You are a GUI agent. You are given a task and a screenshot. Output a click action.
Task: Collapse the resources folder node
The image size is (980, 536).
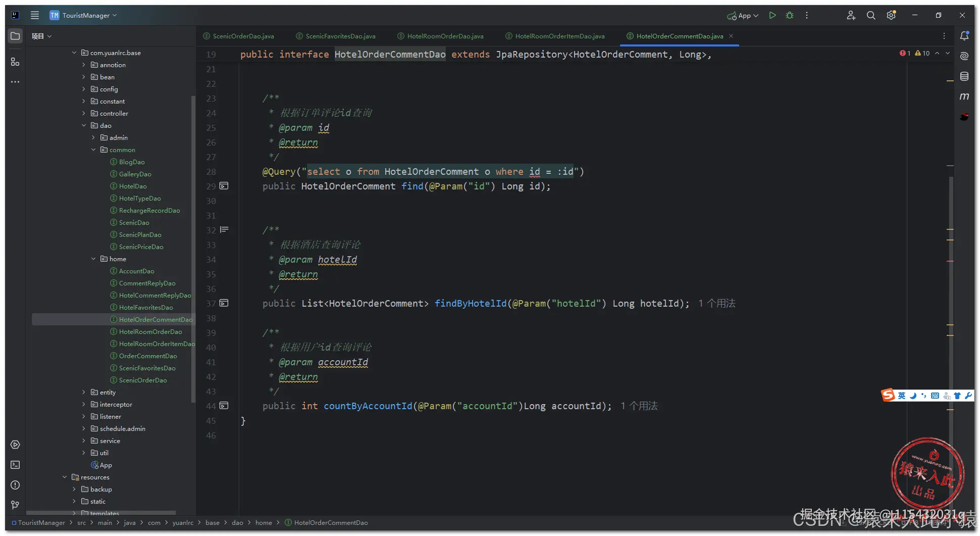pyautogui.click(x=65, y=477)
